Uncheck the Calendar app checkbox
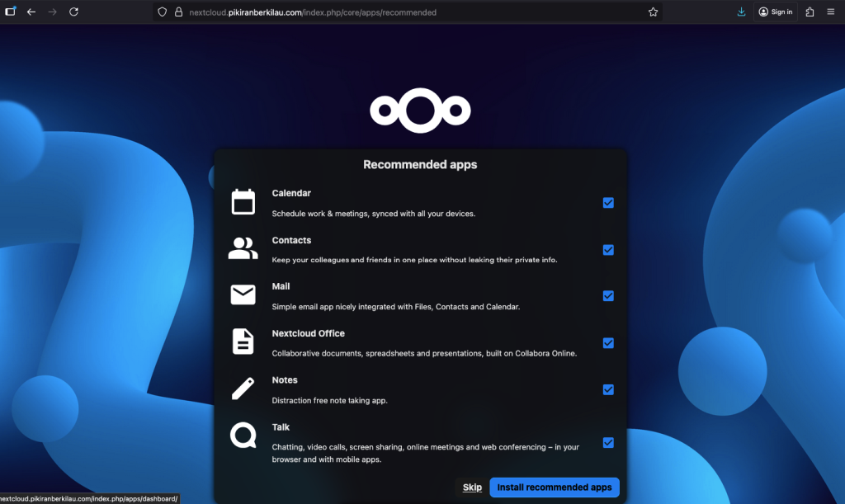Screen dimensions: 845x504 [608, 203]
